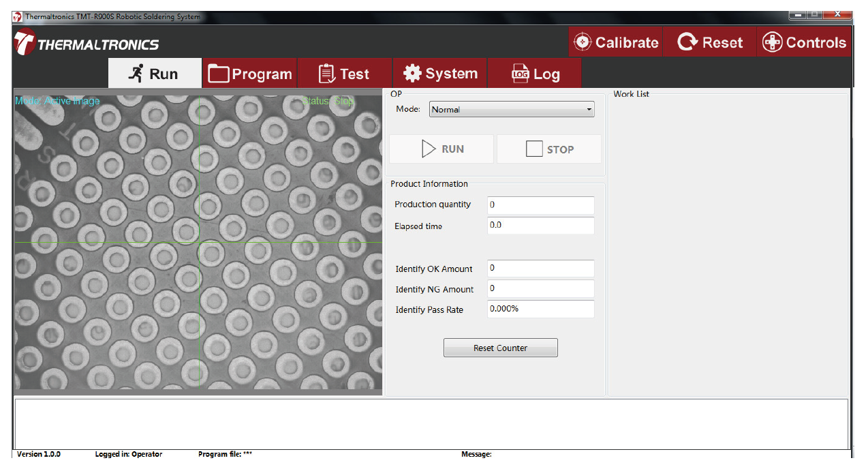Click the camera image at green crosshair
Screen dimensions: 868x469
pyautogui.click(x=199, y=242)
